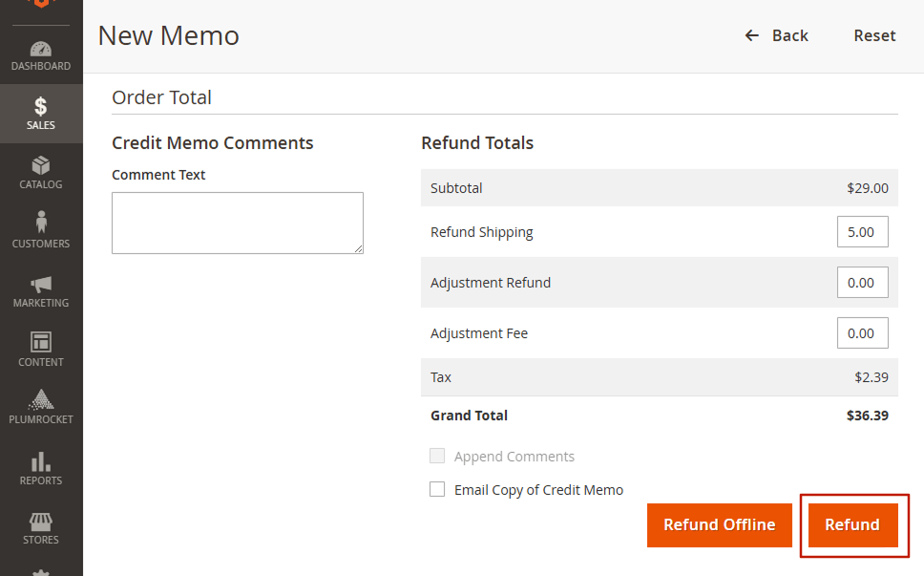
Task: Open the Dashboard gauge icon
Action: (41, 49)
